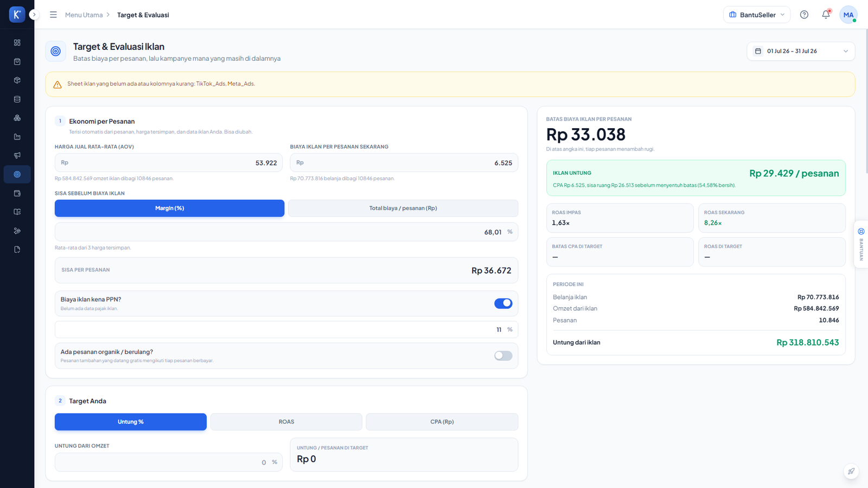
Task: Open the factory icon in sidebar
Action: point(17,137)
